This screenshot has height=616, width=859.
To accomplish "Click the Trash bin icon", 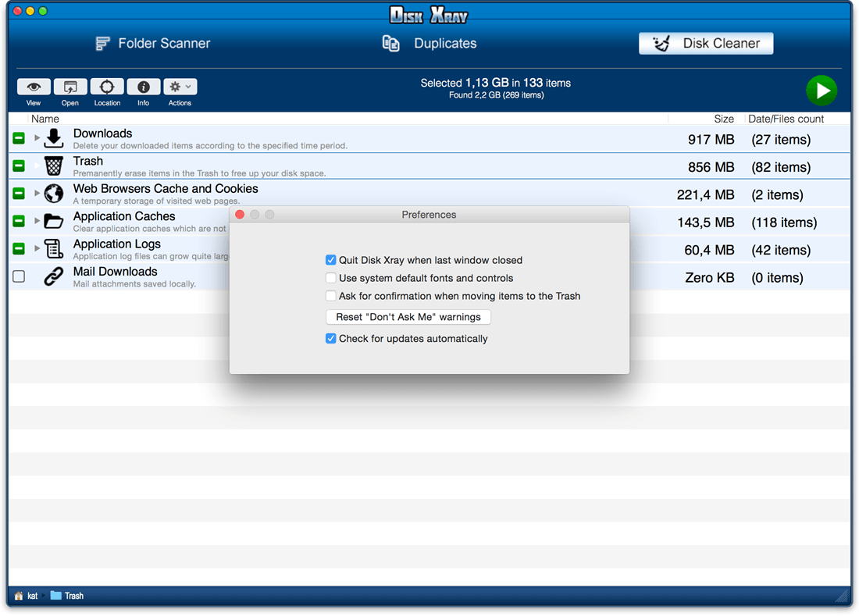I will 54,166.
